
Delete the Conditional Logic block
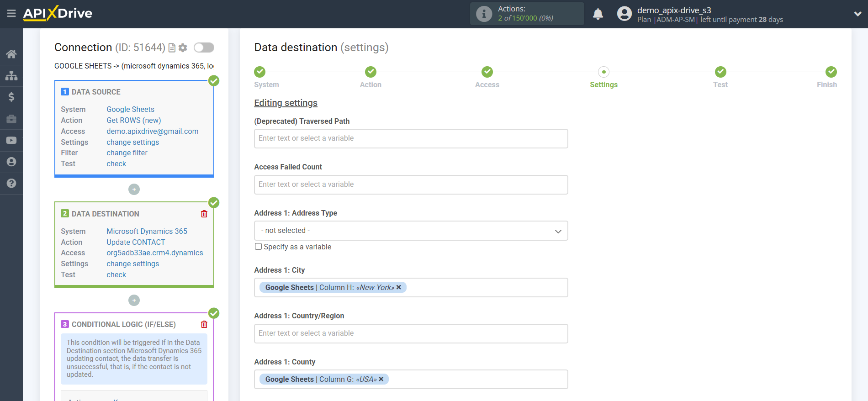pyautogui.click(x=204, y=324)
